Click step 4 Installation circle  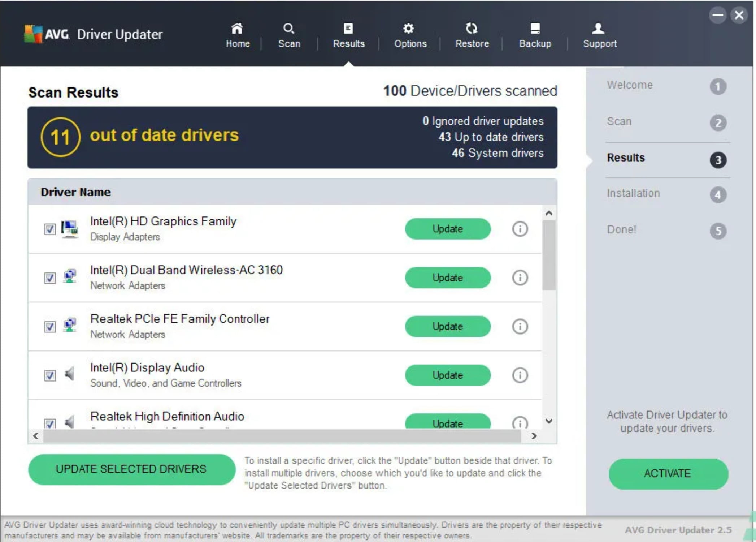click(718, 195)
